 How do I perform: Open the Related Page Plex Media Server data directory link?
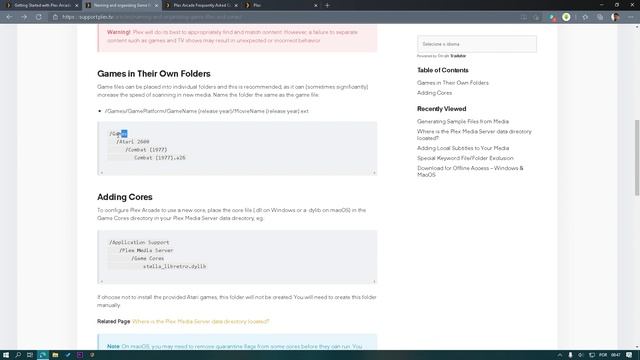click(200, 322)
